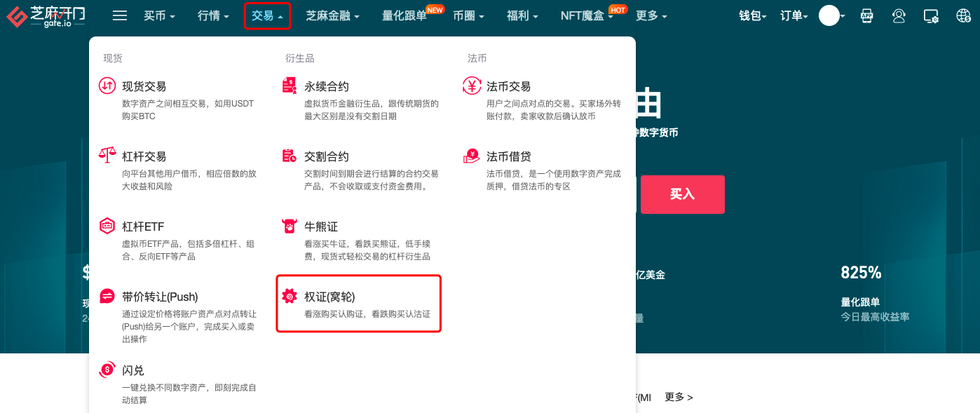Click the 法币交易 yen icon

(x=472, y=86)
